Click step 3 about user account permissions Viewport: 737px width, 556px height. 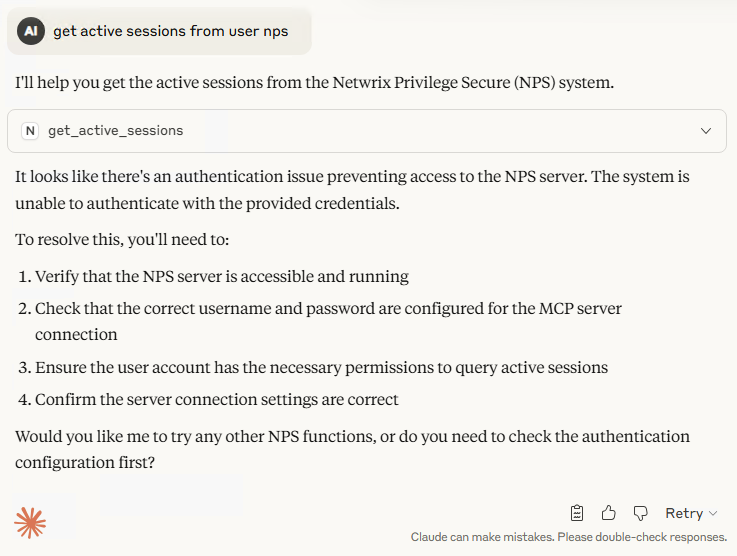coord(321,367)
